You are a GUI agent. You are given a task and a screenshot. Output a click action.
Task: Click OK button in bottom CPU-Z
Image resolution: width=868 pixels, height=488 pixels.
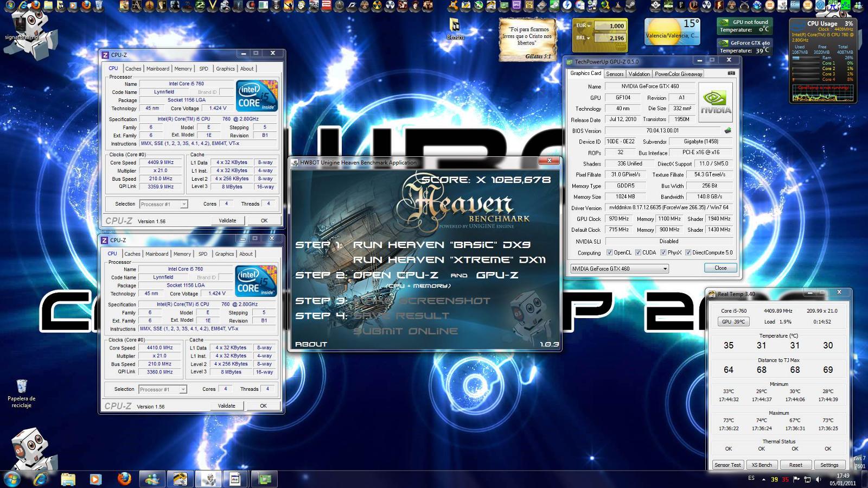263,405
